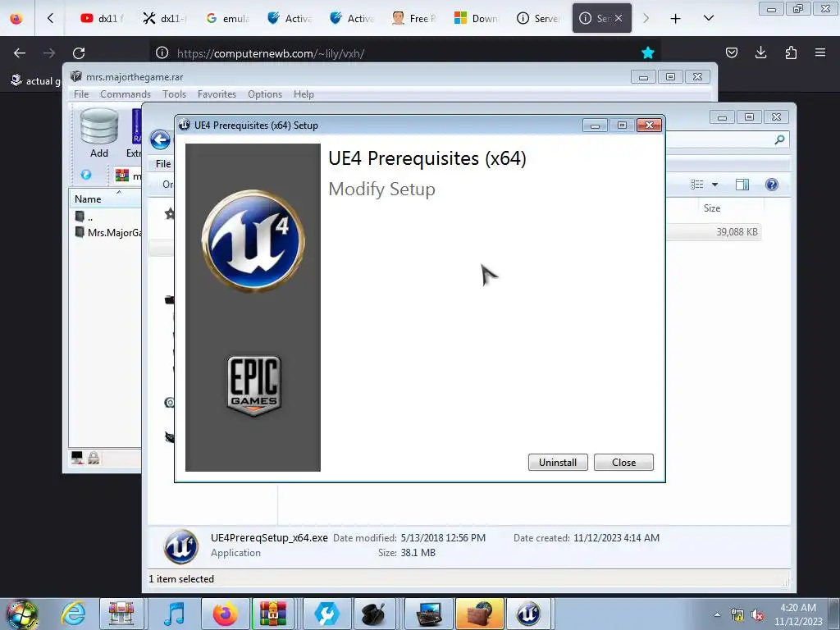This screenshot has height=630, width=840.
Task: Open the Commands menu in WinRAR
Action: pyautogui.click(x=126, y=94)
